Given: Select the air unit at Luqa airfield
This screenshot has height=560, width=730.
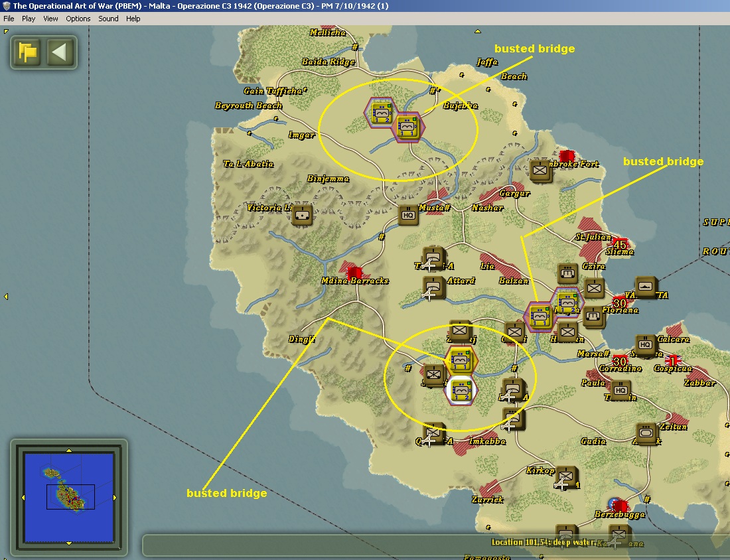Looking at the screenshot, I should click(x=514, y=390).
